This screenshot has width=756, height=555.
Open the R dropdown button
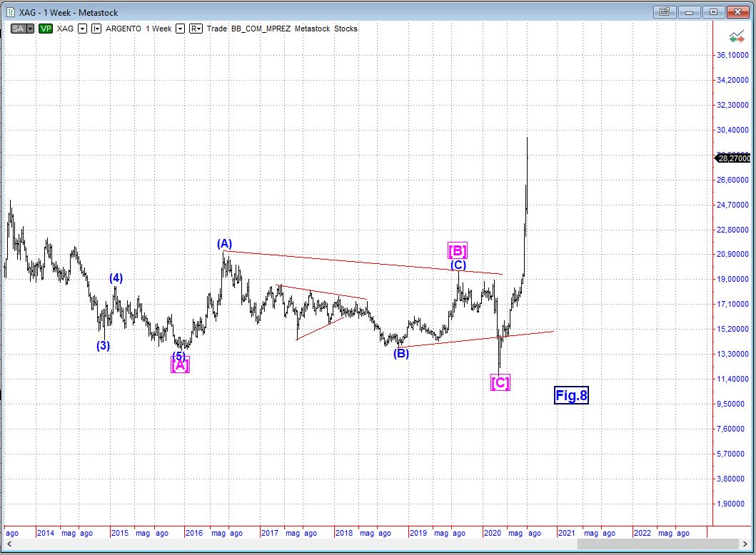(196, 29)
